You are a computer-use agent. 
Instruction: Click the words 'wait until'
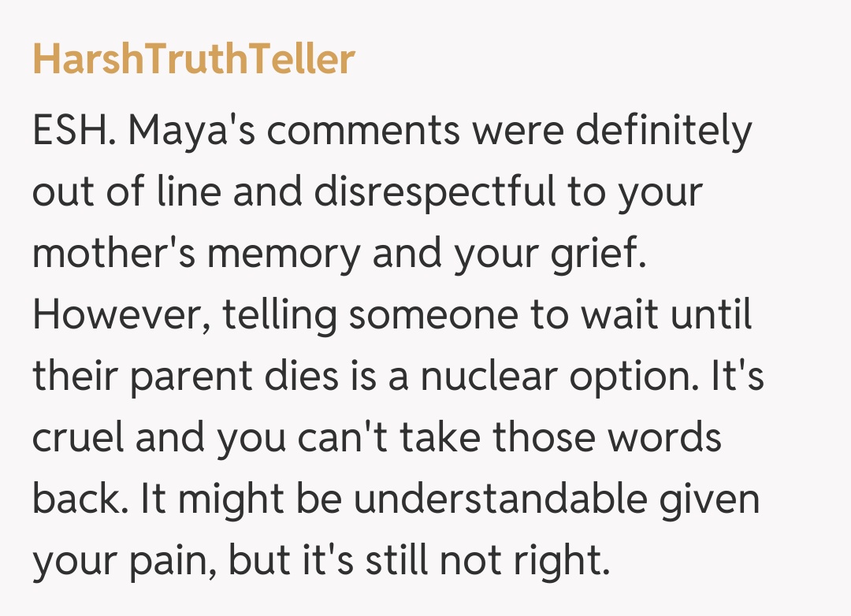(666, 316)
